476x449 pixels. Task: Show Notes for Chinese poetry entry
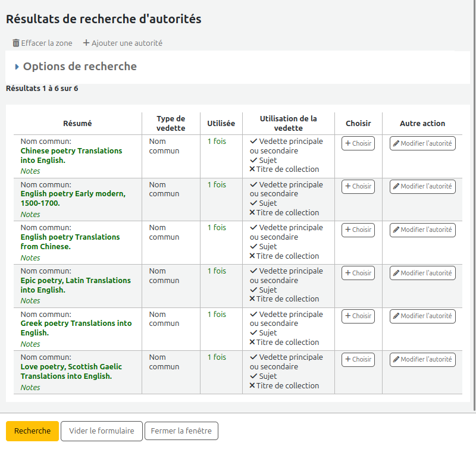[30, 171]
